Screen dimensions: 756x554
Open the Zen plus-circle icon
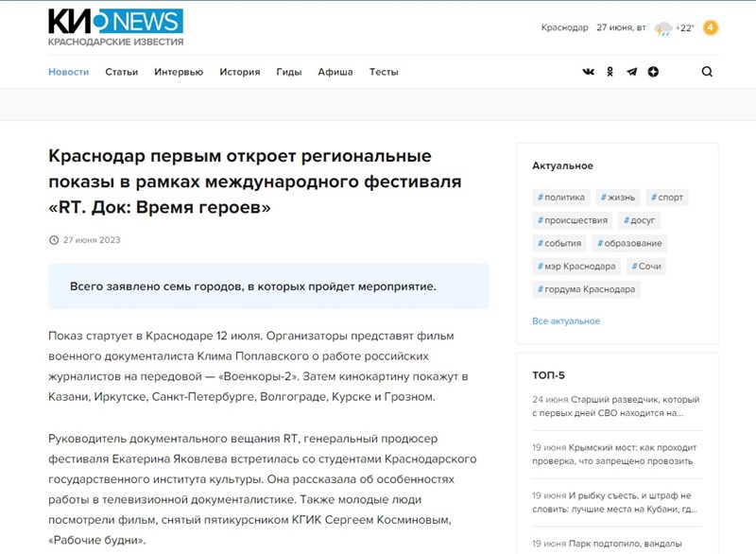[x=653, y=72]
